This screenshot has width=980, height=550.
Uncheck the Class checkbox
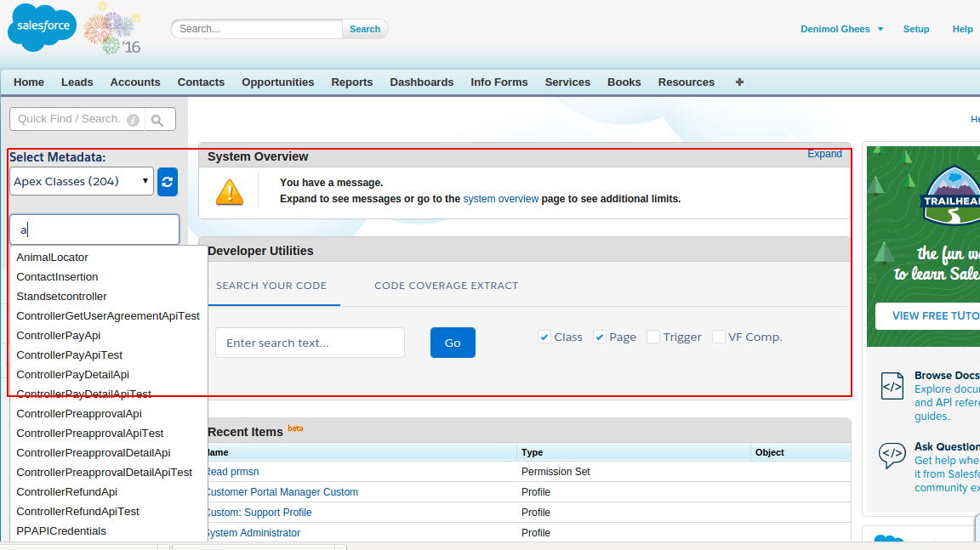pyautogui.click(x=544, y=337)
